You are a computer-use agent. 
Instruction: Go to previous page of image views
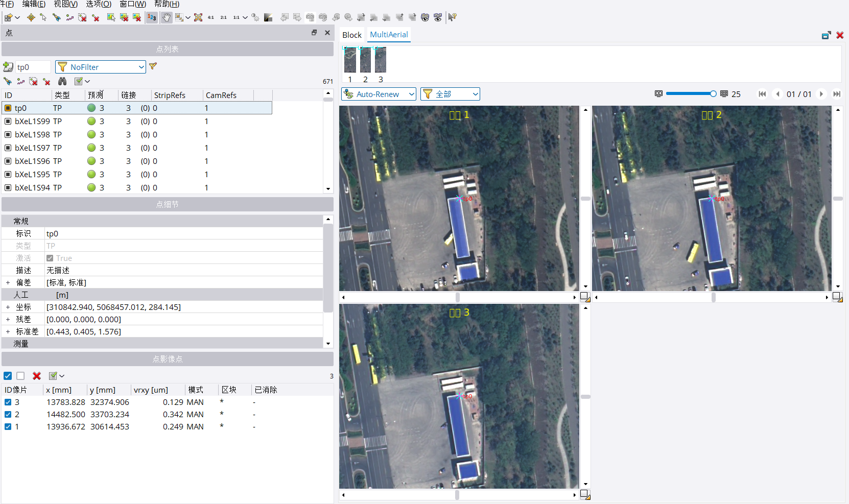(x=777, y=94)
